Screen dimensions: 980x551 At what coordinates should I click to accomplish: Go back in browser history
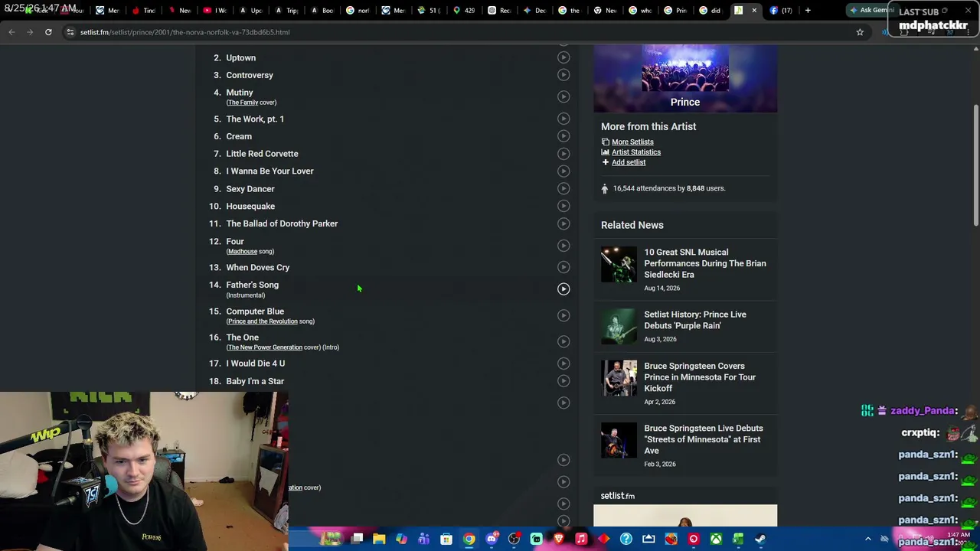pos(11,32)
